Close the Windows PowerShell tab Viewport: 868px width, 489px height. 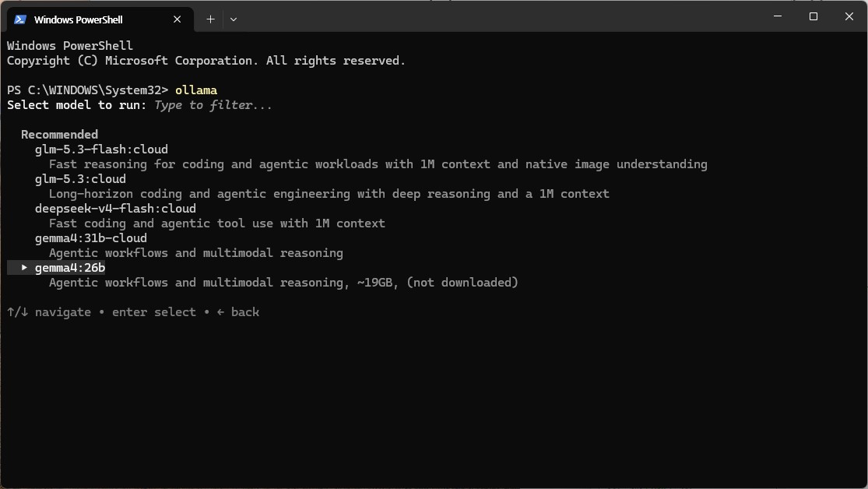pyautogui.click(x=177, y=19)
